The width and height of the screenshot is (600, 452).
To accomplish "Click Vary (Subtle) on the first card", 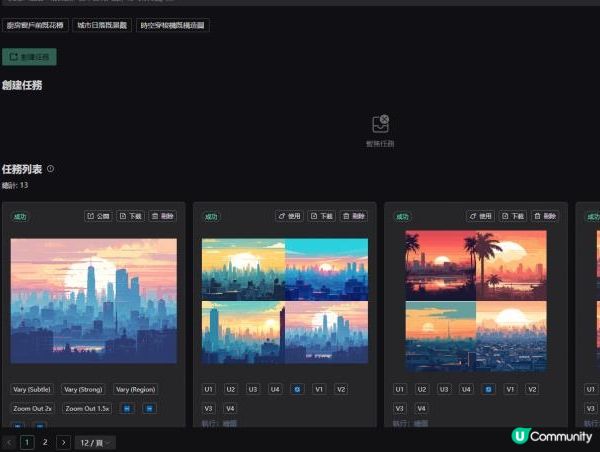I will (32, 389).
